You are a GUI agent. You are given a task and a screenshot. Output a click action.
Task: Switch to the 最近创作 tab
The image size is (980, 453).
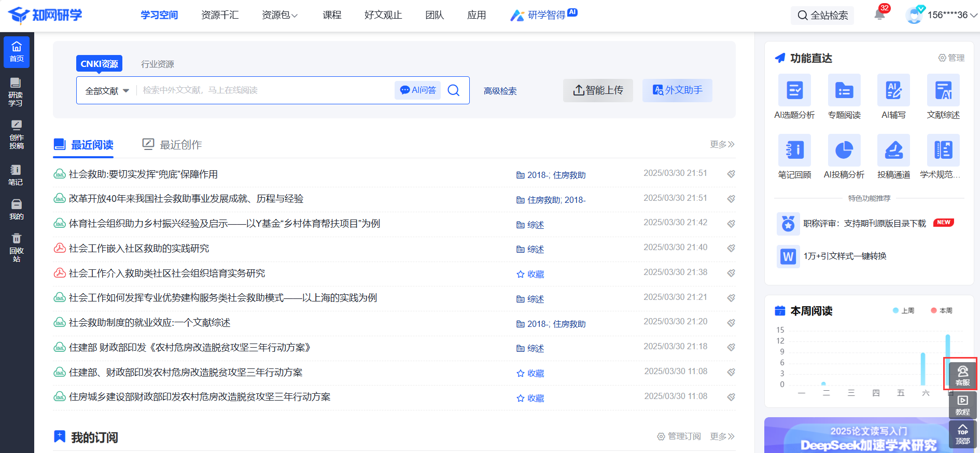click(x=172, y=145)
